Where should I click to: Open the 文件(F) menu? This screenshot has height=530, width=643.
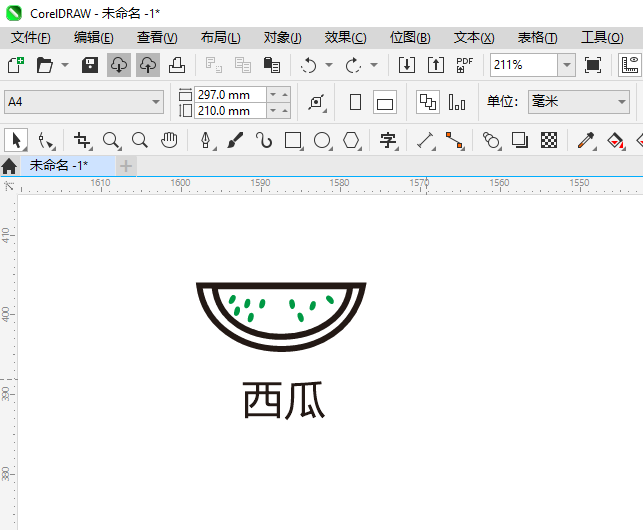tap(31, 38)
